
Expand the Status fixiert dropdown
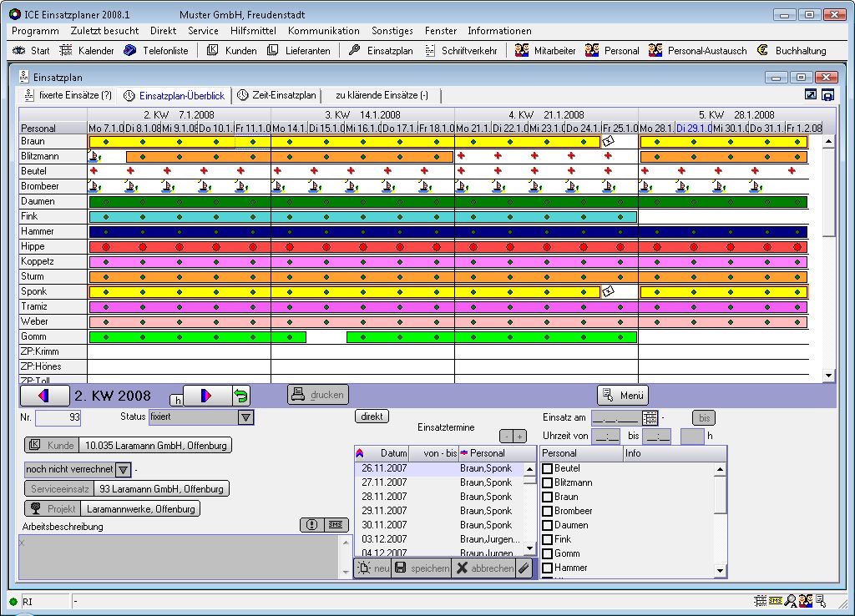(x=245, y=417)
